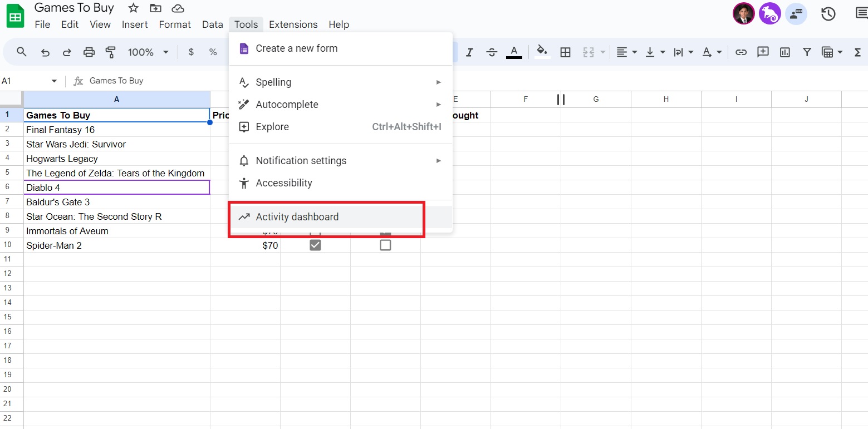Expand the Spelling submenu

341,82
